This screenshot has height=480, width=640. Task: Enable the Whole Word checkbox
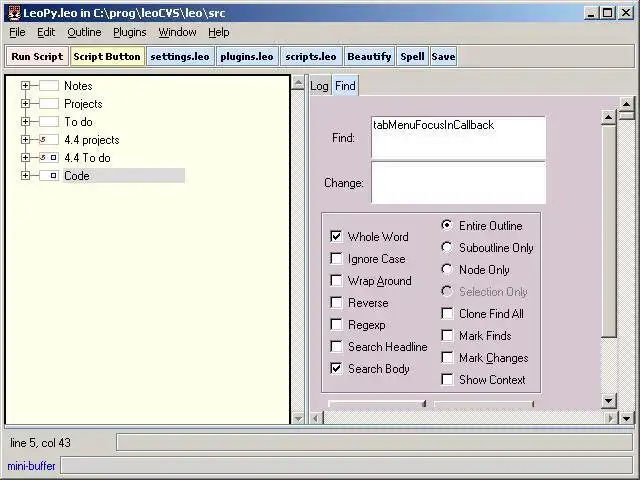pos(336,236)
